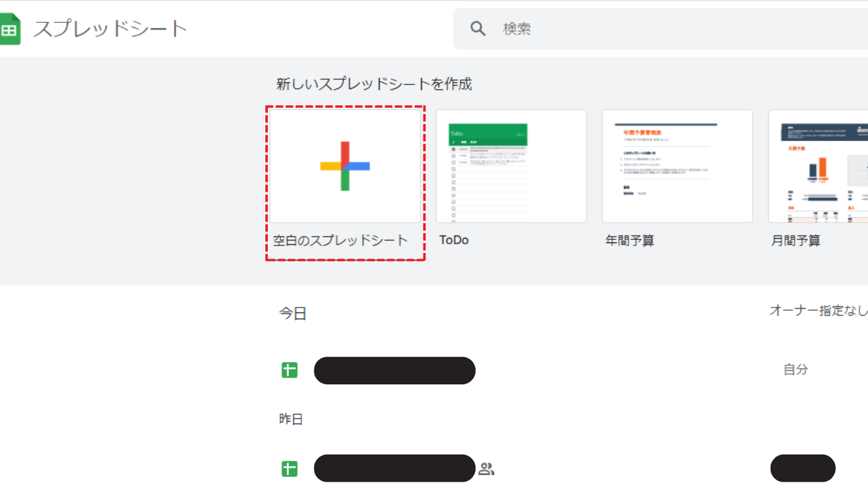Click the green Sheets logo icon

tap(9, 29)
